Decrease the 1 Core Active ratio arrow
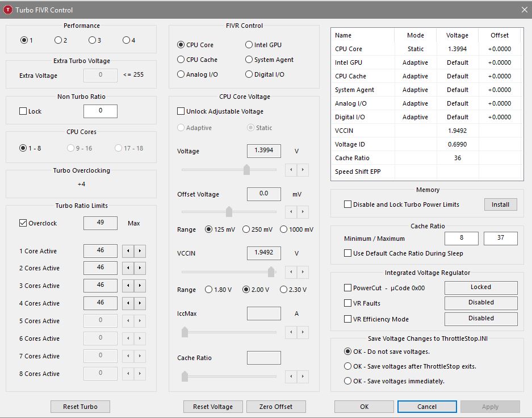The image size is (532, 418). click(128, 251)
